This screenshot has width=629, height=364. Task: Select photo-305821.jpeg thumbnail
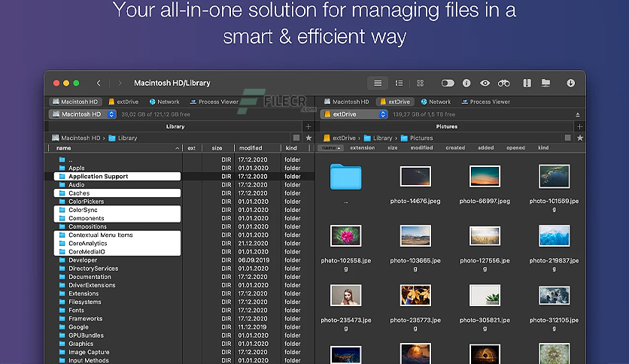coord(485,296)
